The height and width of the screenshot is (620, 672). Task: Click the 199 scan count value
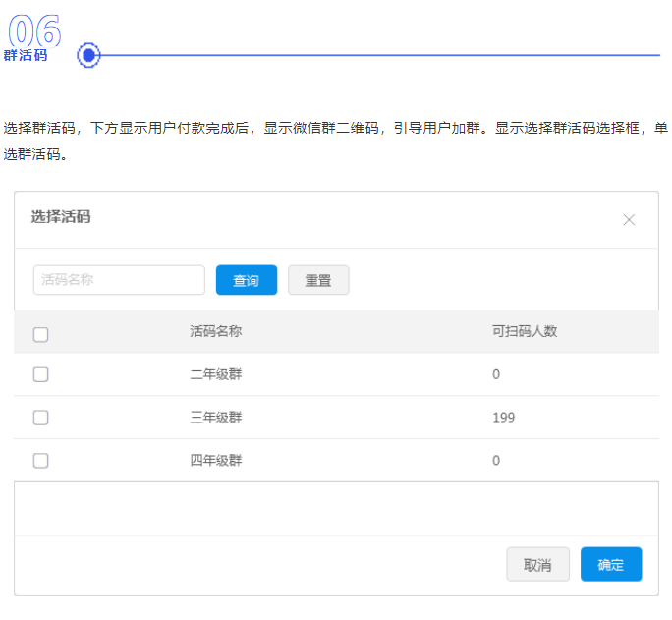click(504, 418)
